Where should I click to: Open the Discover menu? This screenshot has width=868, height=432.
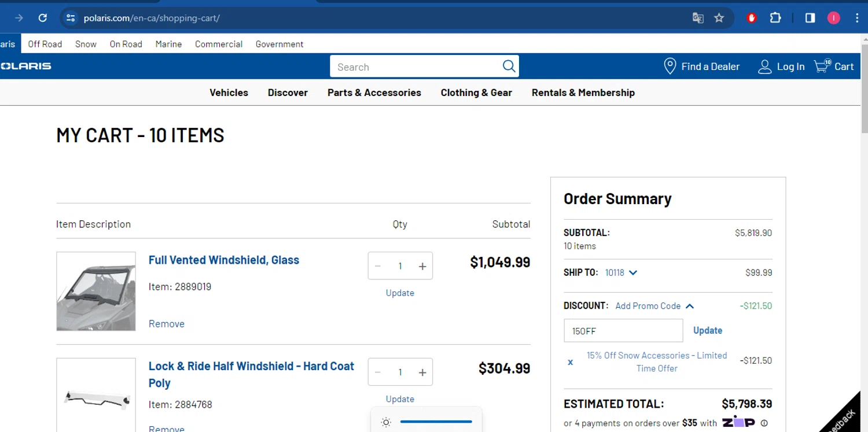(x=288, y=93)
